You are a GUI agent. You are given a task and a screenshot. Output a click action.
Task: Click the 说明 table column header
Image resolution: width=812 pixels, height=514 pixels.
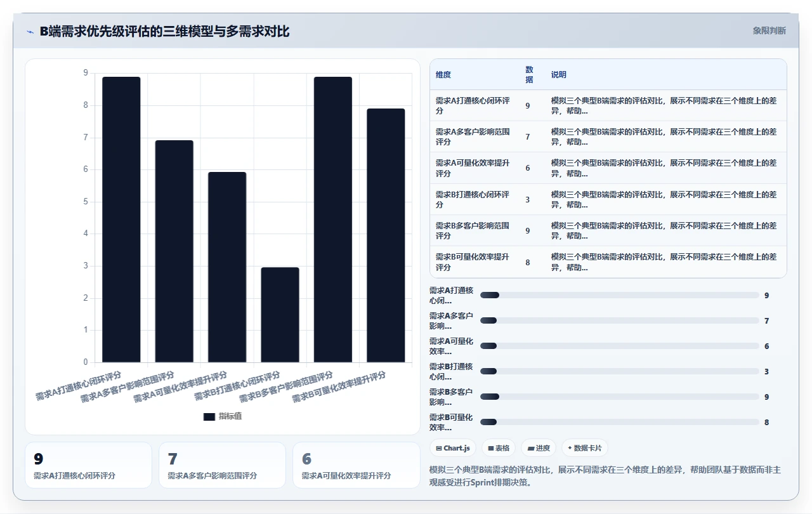pos(559,75)
